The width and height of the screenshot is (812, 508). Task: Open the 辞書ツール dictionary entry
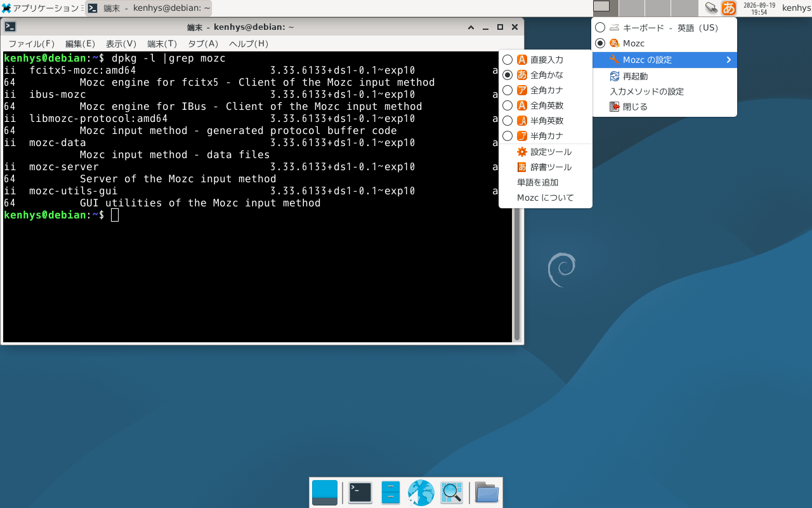point(546,167)
